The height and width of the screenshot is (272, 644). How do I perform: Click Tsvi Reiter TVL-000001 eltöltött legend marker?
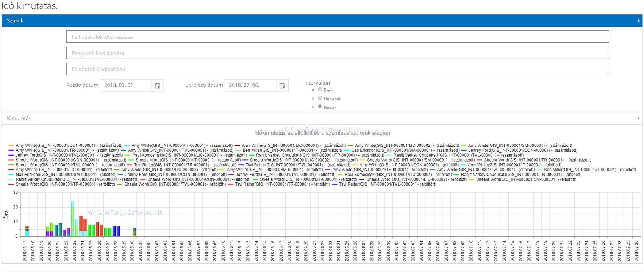pos(335,184)
